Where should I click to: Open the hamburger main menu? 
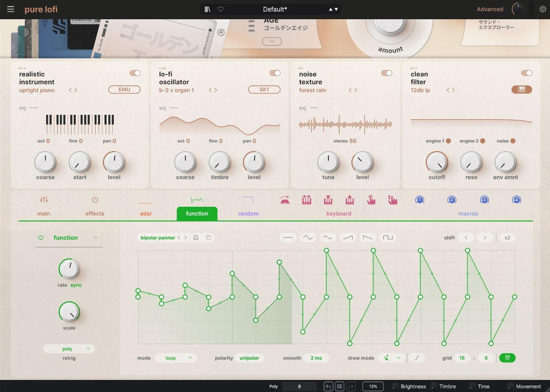click(11, 9)
